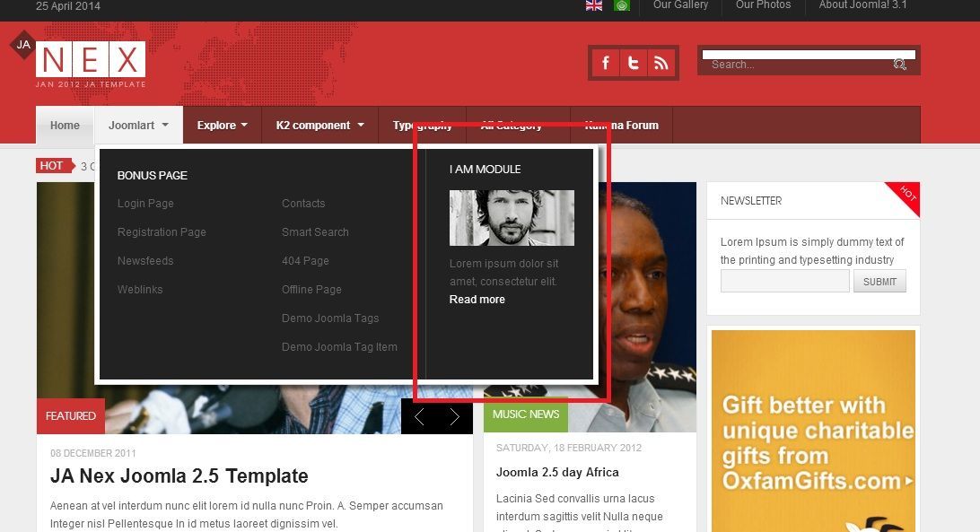The image size is (980, 532).
Task: Click the search magnifier icon
Action: 899,65
